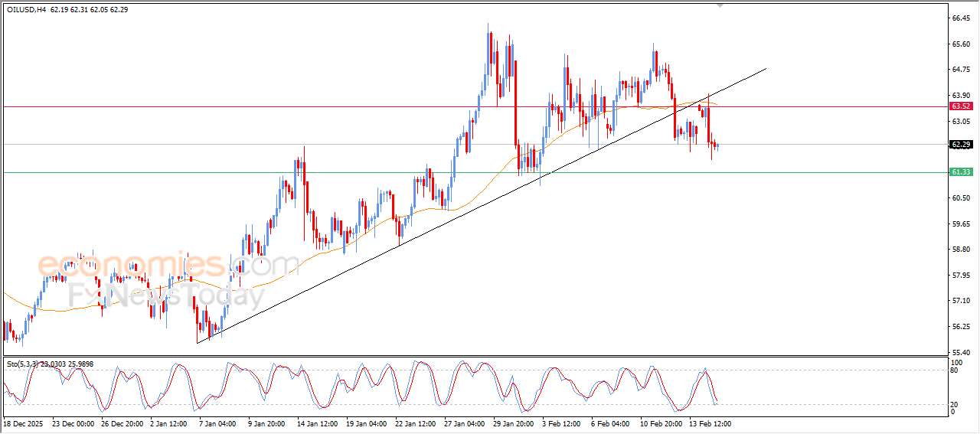Select the upper end of the rising trendline
The image size is (980, 434).
pyautogui.click(x=766, y=69)
